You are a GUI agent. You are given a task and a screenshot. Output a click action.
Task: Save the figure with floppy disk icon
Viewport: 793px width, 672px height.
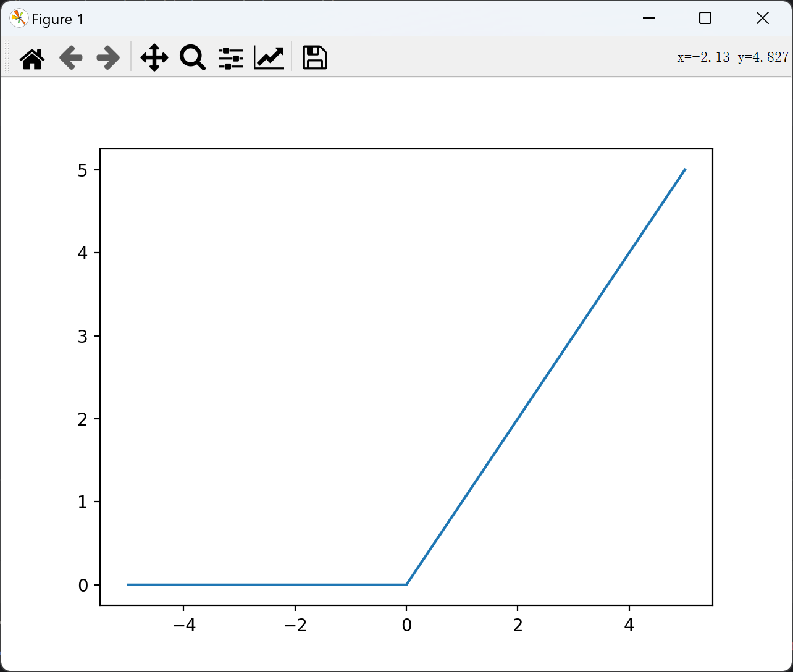(315, 57)
